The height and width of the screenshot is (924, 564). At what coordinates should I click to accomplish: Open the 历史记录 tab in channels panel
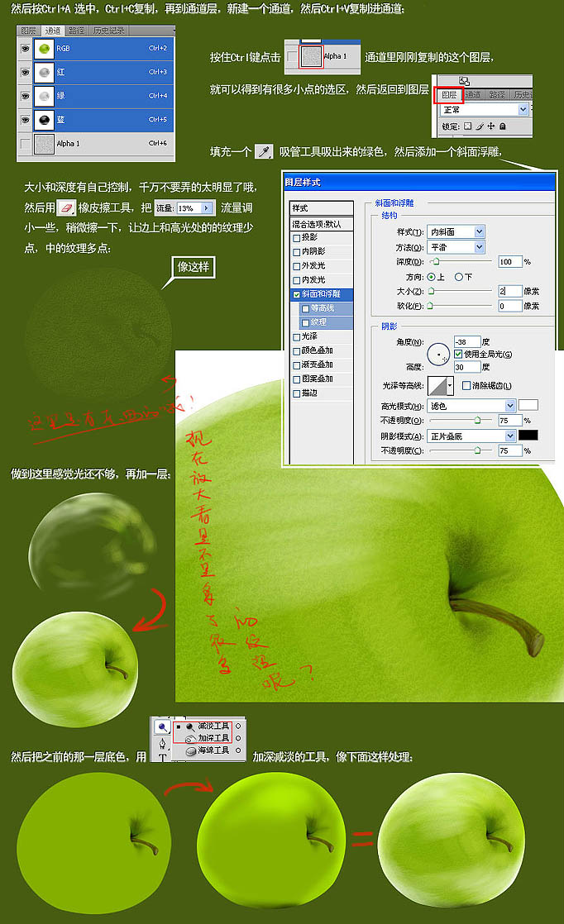click(x=108, y=31)
